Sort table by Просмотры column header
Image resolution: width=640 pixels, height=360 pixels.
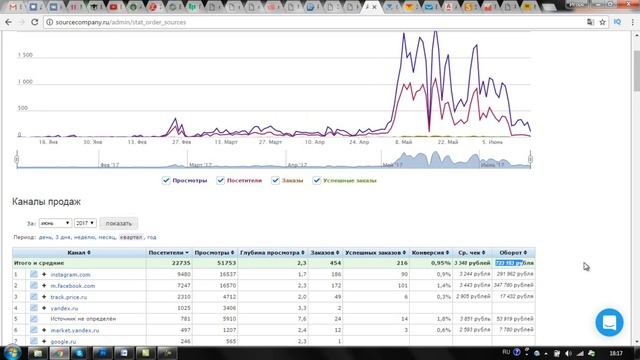pyautogui.click(x=214, y=253)
